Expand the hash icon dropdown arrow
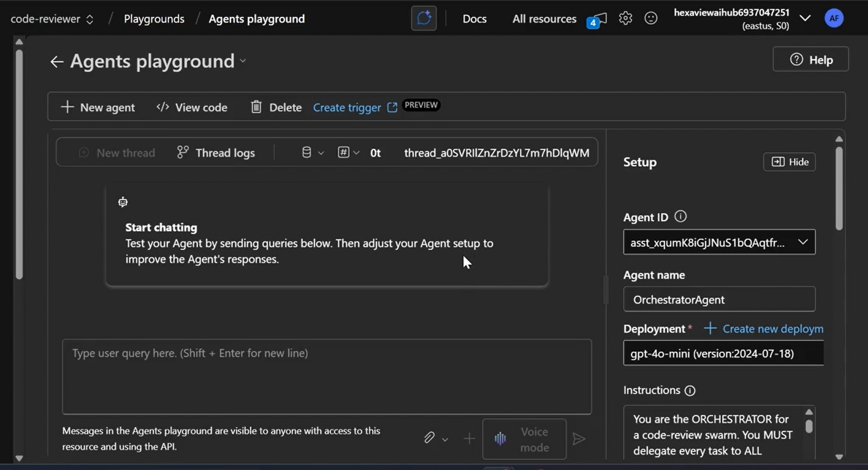This screenshot has width=868, height=470. click(356, 153)
